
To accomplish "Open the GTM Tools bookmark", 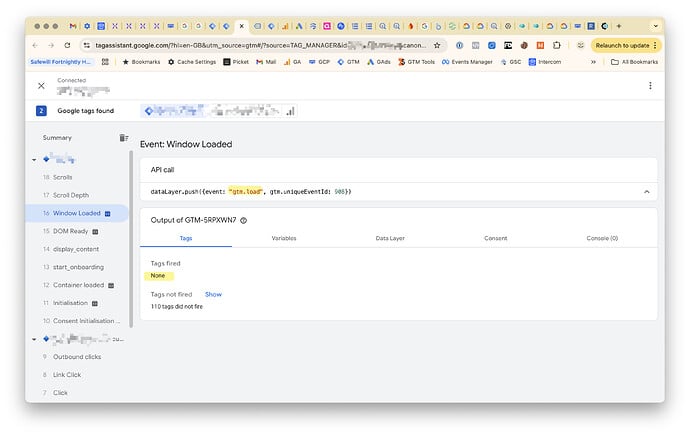I will coord(414,62).
